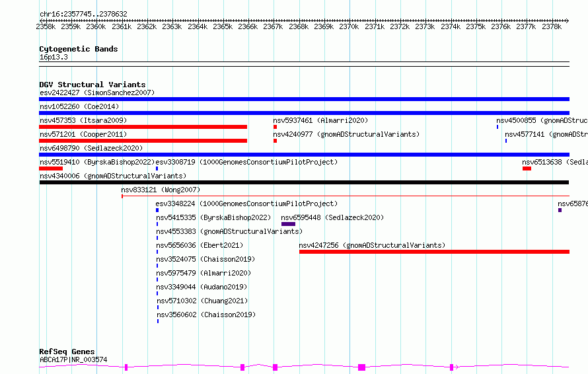The height and width of the screenshot is (374, 588).
Task: Click the largest magenta exon near 2370k
Action: pos(361,367)
